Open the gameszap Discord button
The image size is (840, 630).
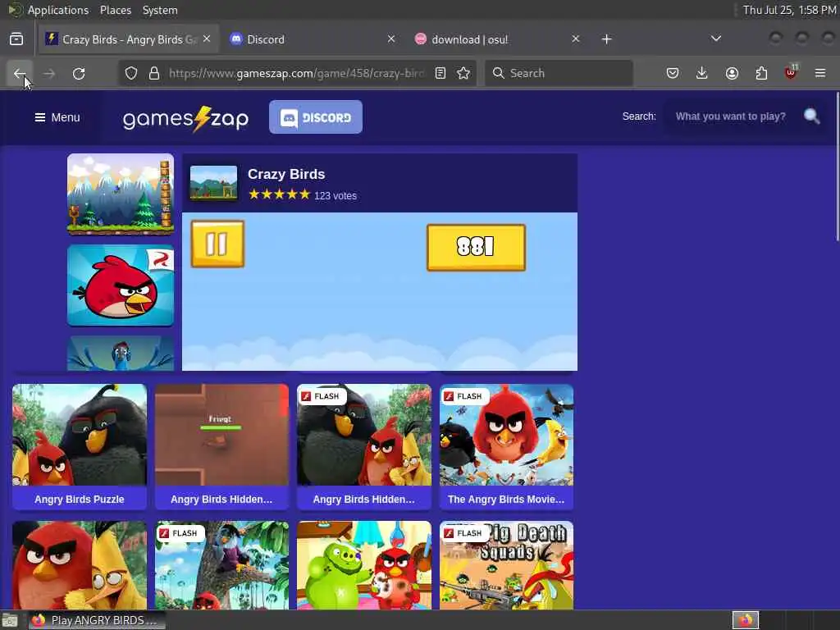click(316, 116)
